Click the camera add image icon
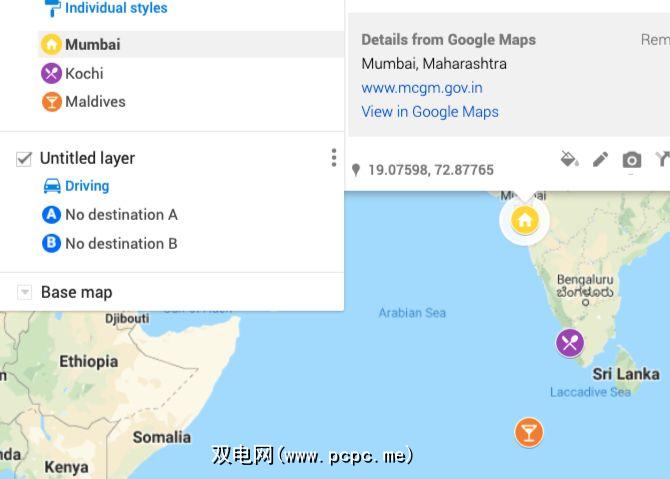Viewport: 670px width, 479px height. (x=632, y=160)
